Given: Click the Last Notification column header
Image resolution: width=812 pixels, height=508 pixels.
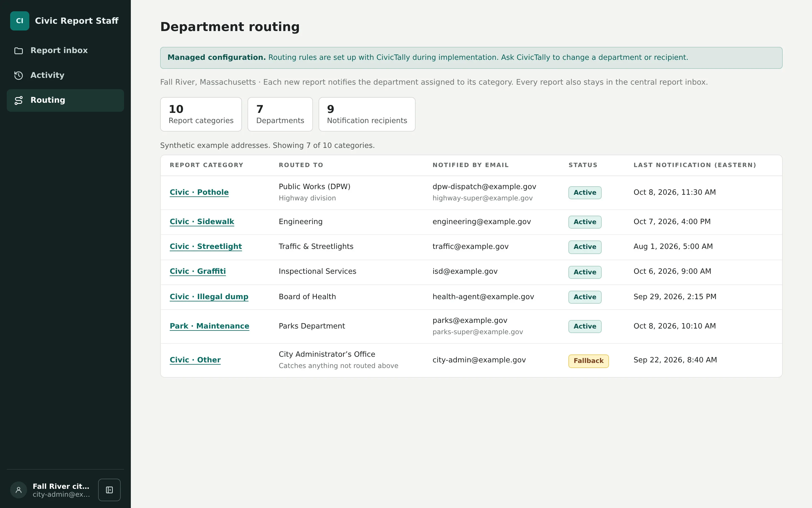Looking at the screenshot, I should click(694, 165).
